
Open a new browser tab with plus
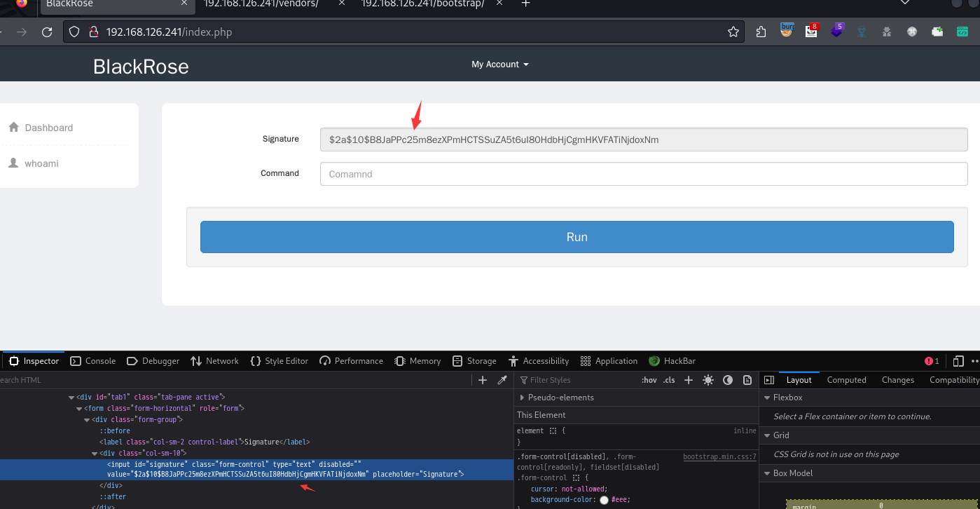(526, 4)
